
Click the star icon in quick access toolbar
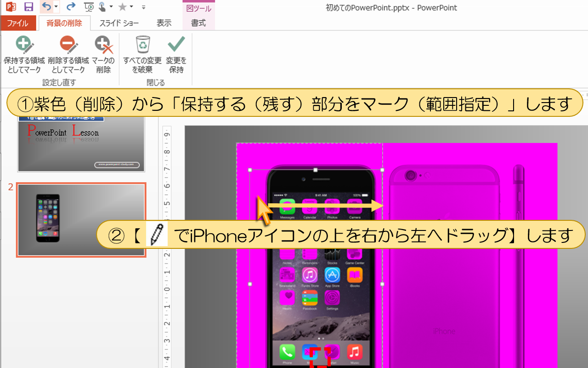[x=122, y=7]
